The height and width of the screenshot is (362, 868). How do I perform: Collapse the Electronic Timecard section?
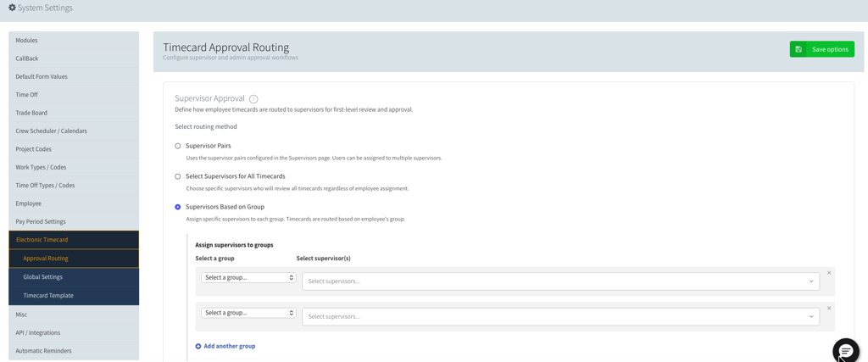coord(74,240)
